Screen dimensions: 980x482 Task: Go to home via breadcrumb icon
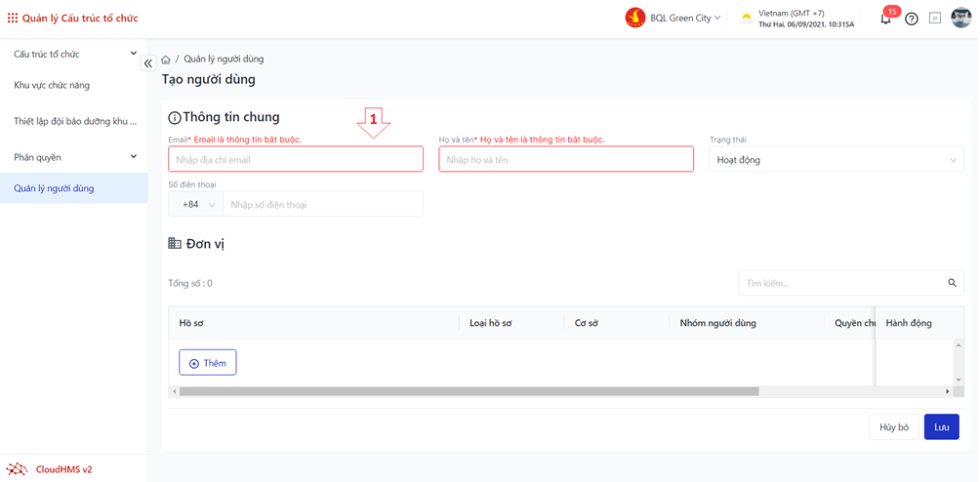[x=166, y=60]
